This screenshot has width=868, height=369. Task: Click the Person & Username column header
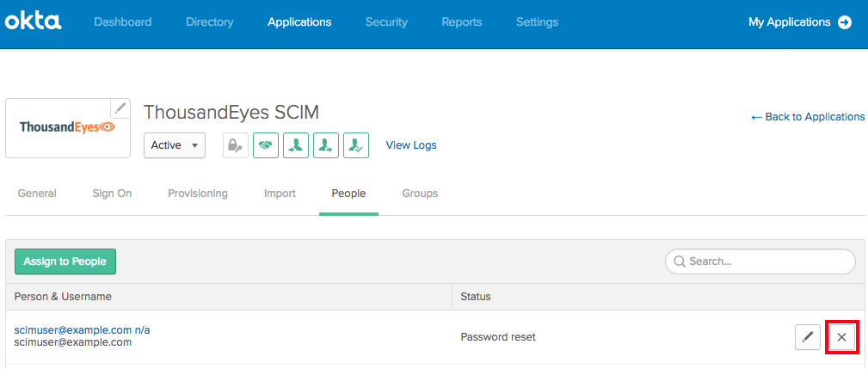[63, 297]
